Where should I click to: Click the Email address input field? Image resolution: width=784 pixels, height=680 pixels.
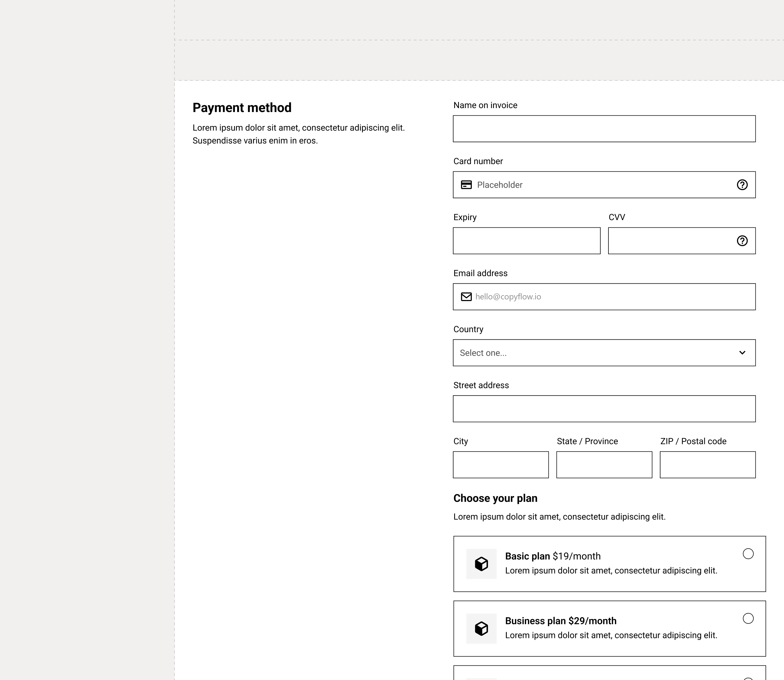[x=604, y=297]
